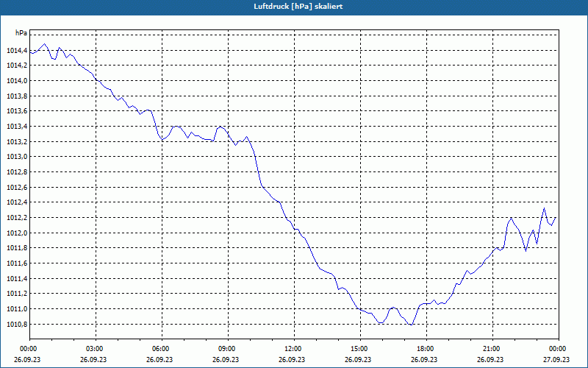The image size is (588, 368).
Task: Click the 1011,0 pressure axis label
Action: 16,309
